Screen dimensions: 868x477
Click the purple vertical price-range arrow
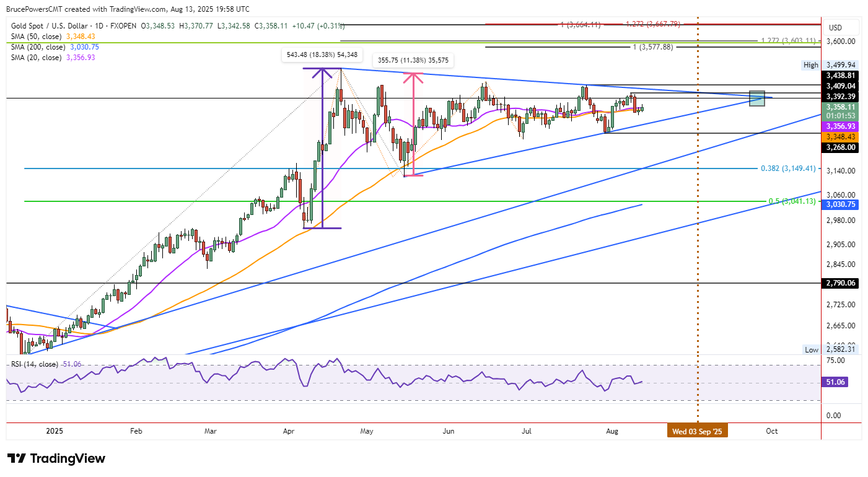click(x=322, y=148)
